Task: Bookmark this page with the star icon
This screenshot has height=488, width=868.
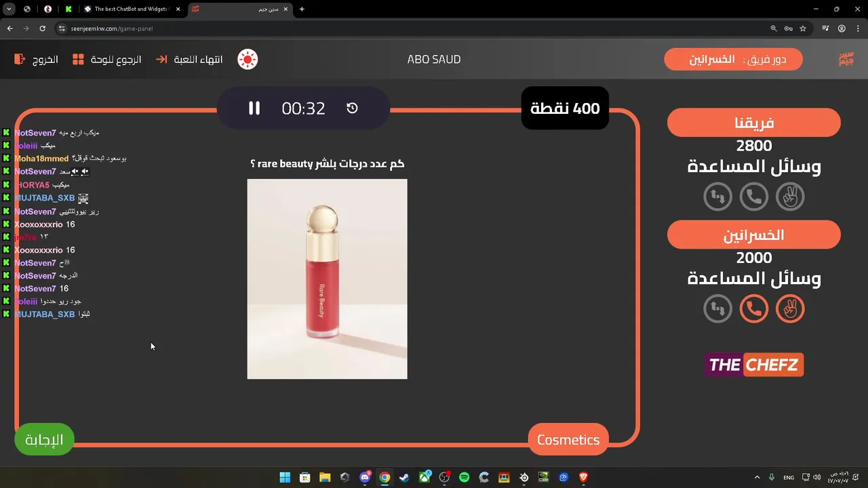Action: [803, 28]
